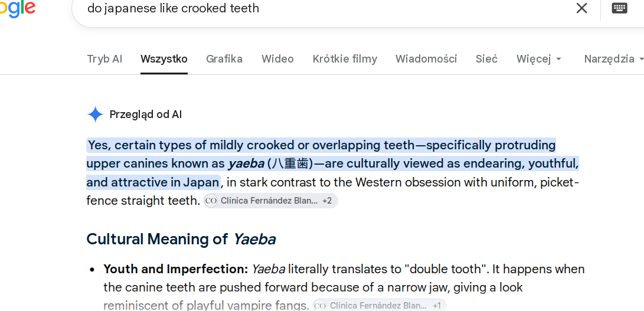Image resolution: width=644 pixels, height=311 pixels.
Task: Click the CO source icon after 'vampire fangs'
Action: [x=319, y=306]
